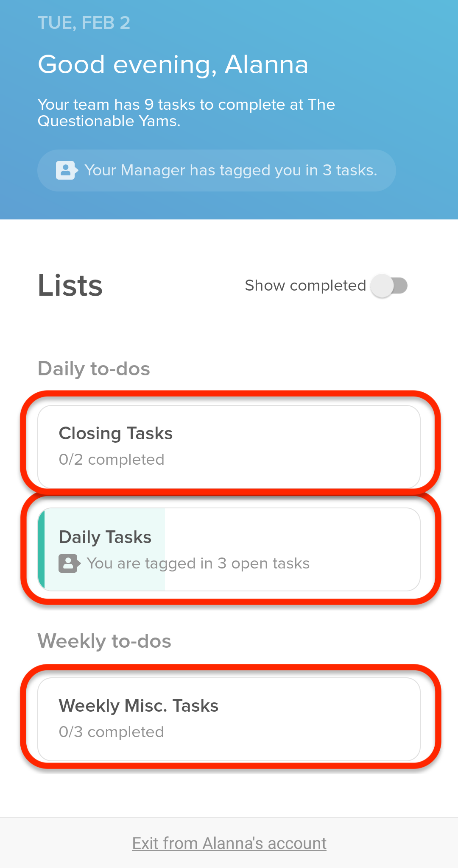The width and height of the screenshot is (458, 868).
Task: Click the Closing Tasks title text
Action: [x=116, y=434]
